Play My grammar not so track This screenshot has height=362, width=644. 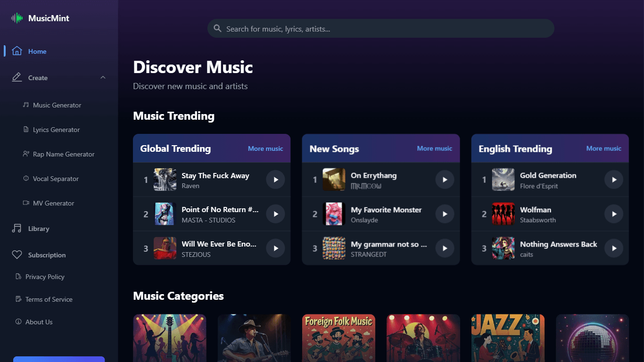pos(445,248)
